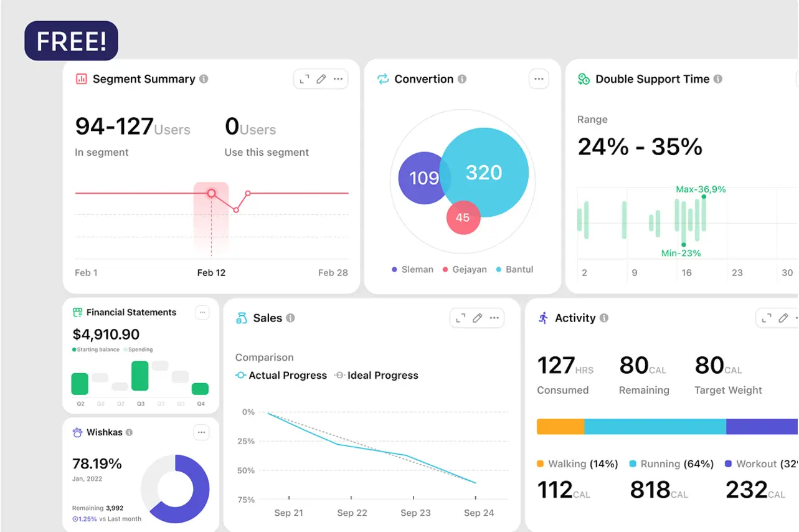
Task: Click the 78.19% Wishkas value
Action: click(x=97, y=463)
